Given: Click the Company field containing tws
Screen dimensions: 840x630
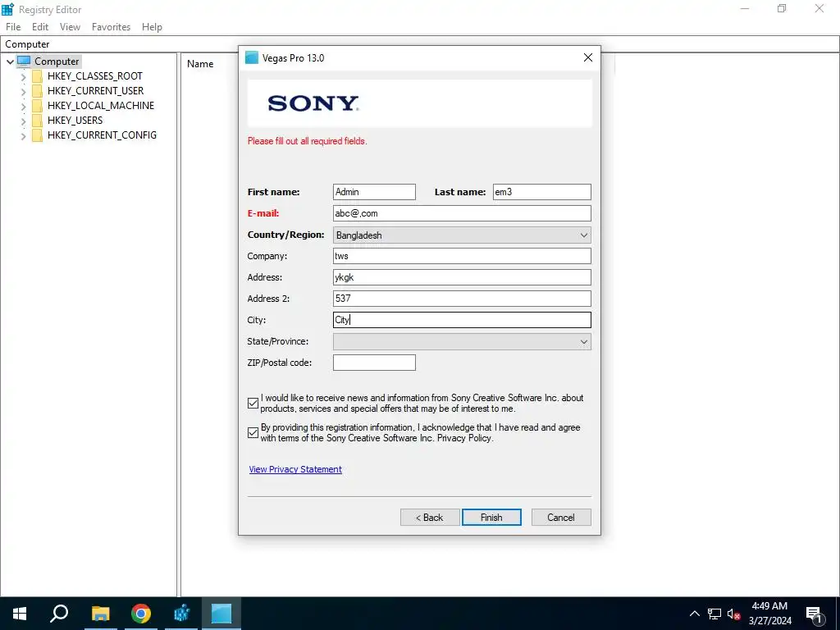Looking at the screenshot, I should tap(462, 256).
